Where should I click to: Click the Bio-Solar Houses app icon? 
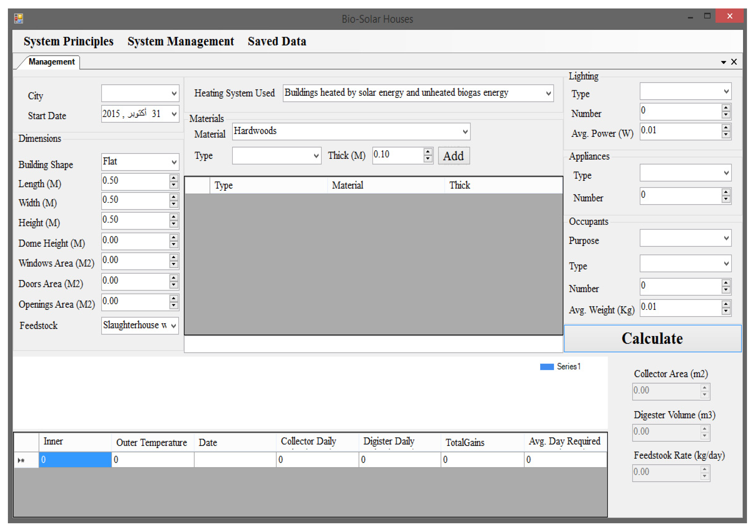tap(18, 18)
